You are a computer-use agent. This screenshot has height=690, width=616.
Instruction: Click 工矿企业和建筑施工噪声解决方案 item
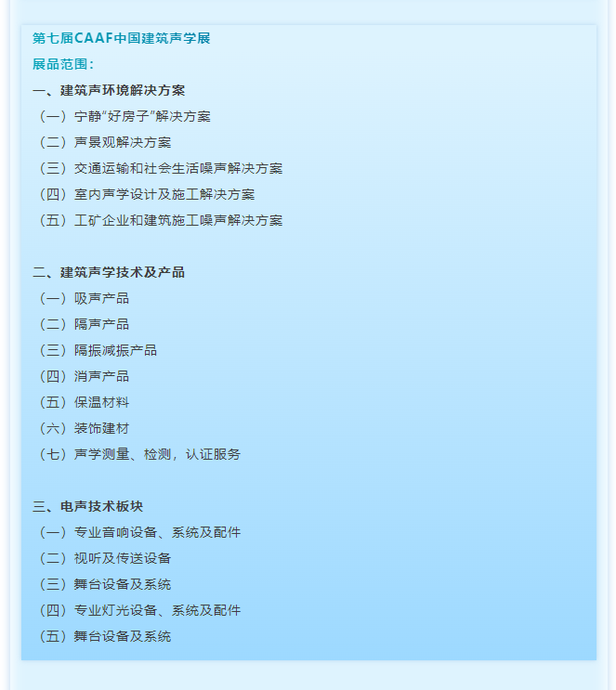tap(178, 220)
